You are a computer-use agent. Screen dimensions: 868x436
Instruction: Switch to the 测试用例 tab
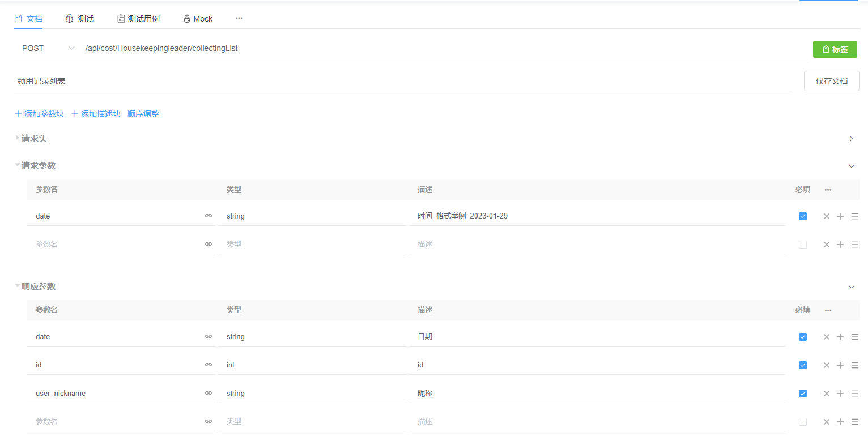pyautogui.click(x=138, y=19)
